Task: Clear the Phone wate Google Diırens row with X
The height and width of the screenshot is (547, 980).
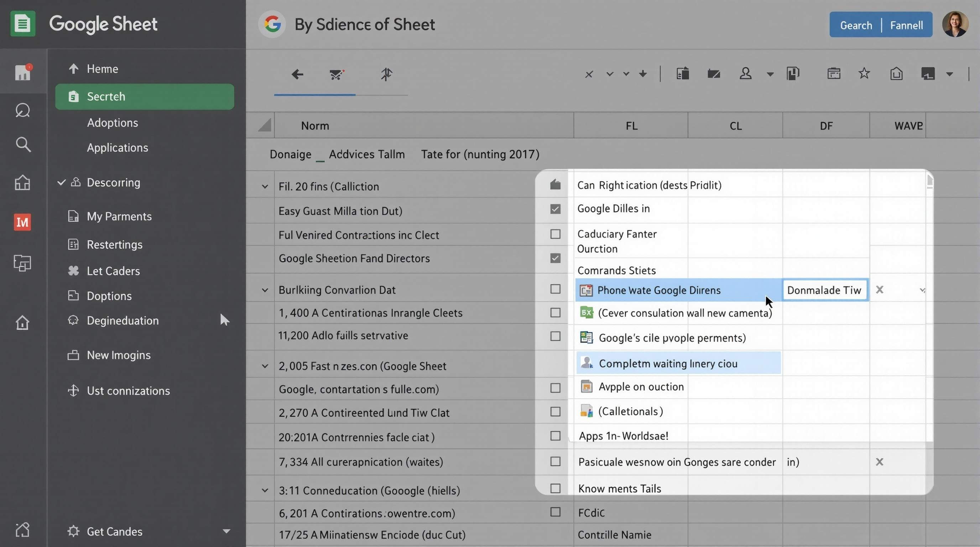Action: [879, 290]
